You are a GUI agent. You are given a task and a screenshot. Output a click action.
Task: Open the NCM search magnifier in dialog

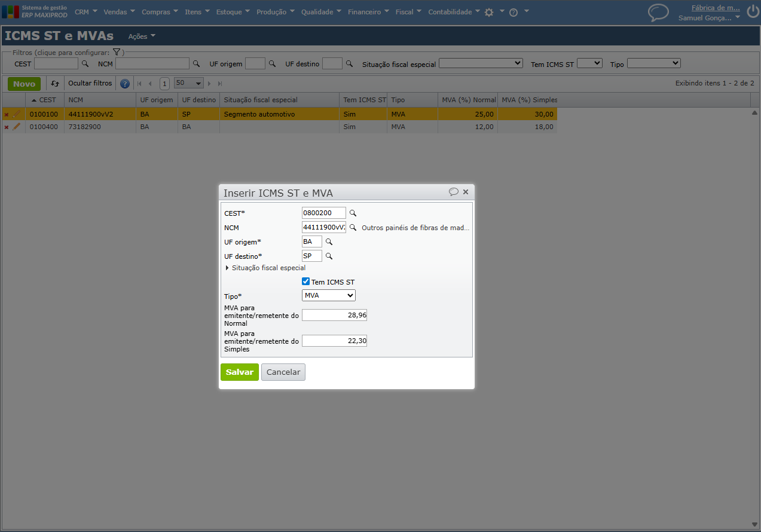353,227
